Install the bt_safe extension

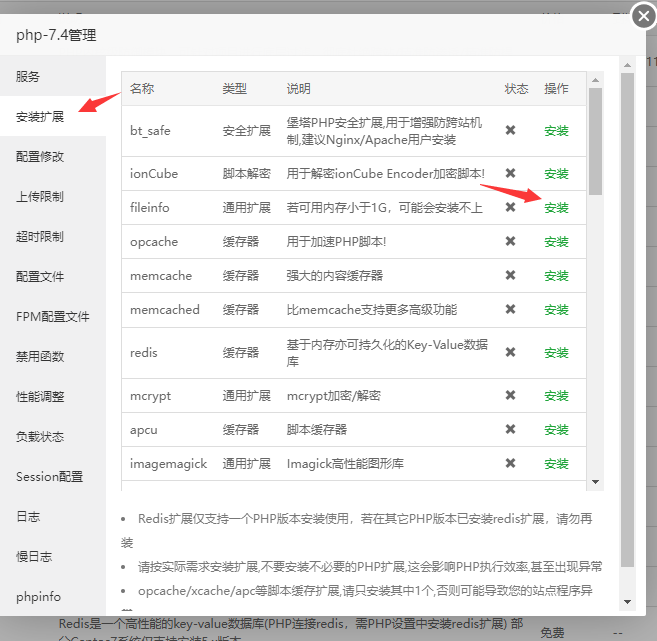[x=556, y=131]
